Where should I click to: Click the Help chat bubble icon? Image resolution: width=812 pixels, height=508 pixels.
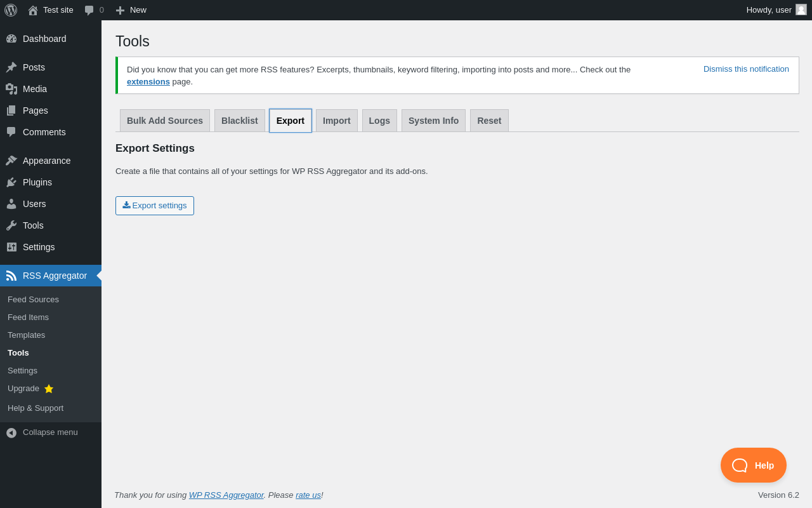pos(740,465)
